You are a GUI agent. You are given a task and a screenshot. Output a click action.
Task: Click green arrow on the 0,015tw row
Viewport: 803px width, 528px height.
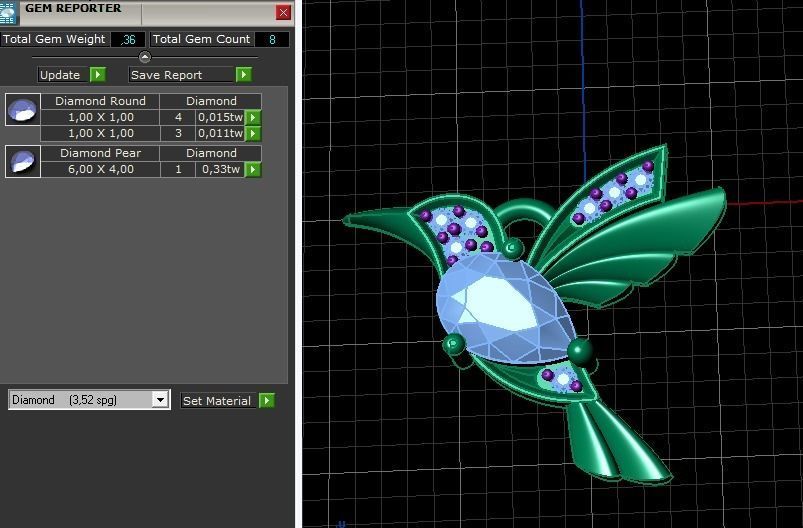253,118
